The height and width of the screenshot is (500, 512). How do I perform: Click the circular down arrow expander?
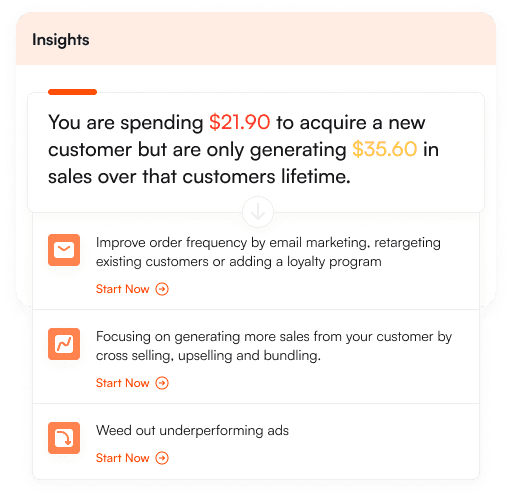[258, 212]
